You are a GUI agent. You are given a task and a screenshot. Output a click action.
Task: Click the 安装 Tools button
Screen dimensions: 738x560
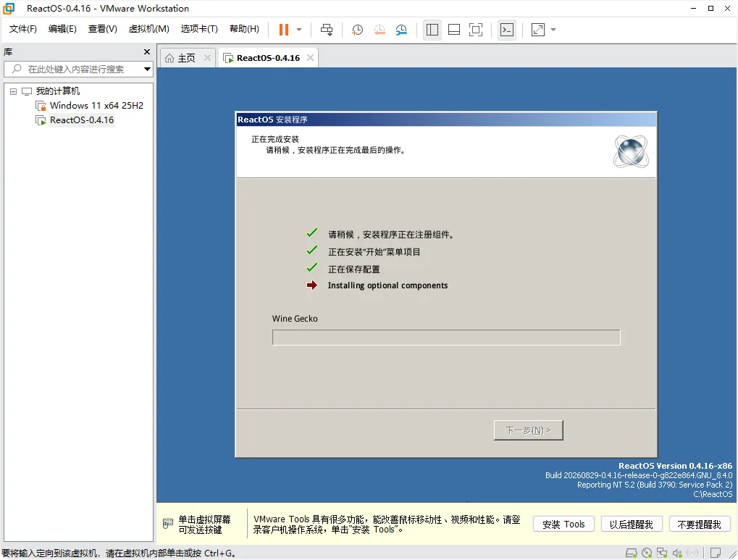pyautogui.click(x=563, y=525)
